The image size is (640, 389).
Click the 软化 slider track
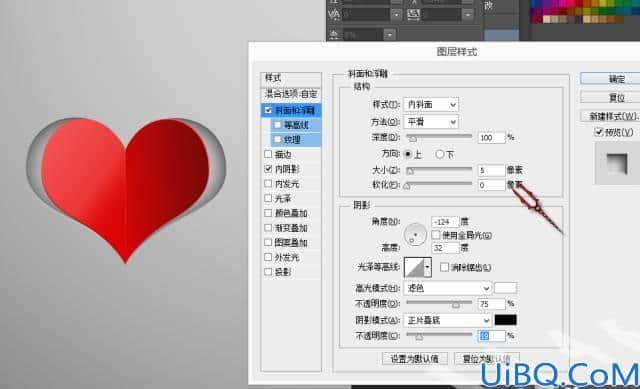439,184
